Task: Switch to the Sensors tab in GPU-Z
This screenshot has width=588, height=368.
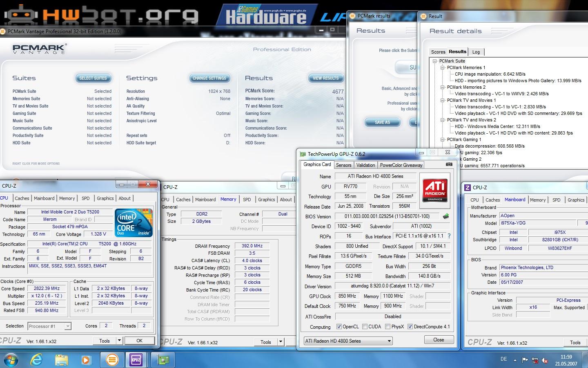Action: pos(343,165)
